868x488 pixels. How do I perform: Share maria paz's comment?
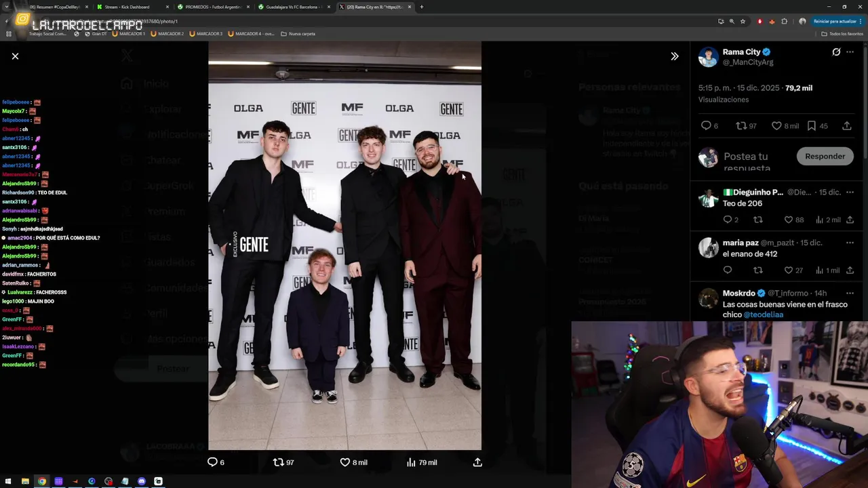pyautogui.click(x=850, y=270)
